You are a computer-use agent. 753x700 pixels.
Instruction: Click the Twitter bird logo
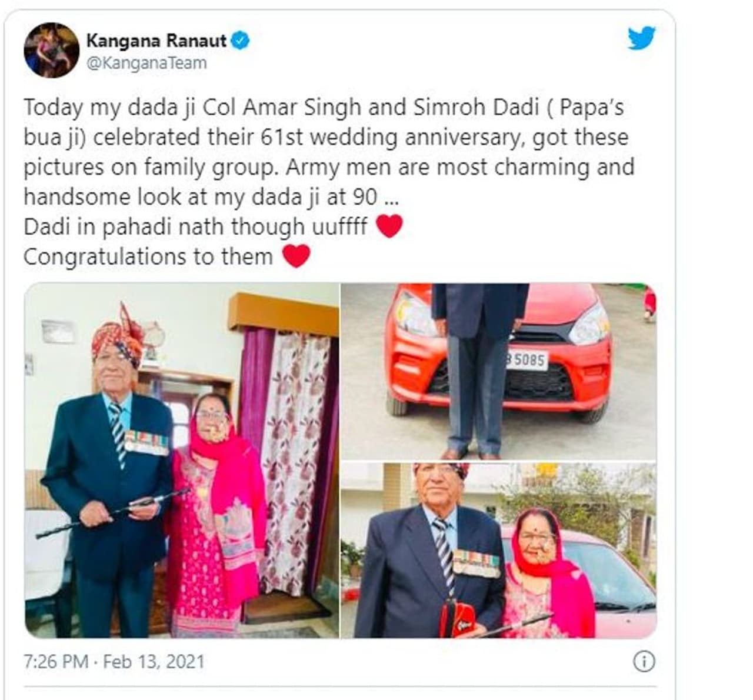pyautogui.click(x=641, y=39)
